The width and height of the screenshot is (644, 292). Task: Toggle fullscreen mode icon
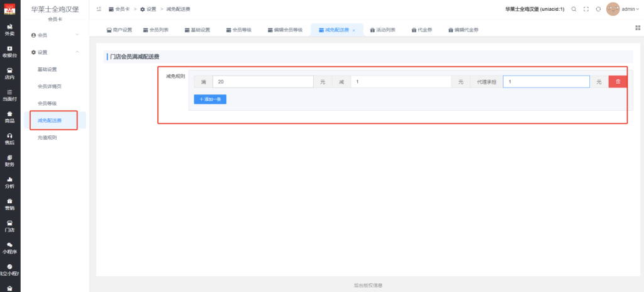pyautogui.click(x=586, y=9)
